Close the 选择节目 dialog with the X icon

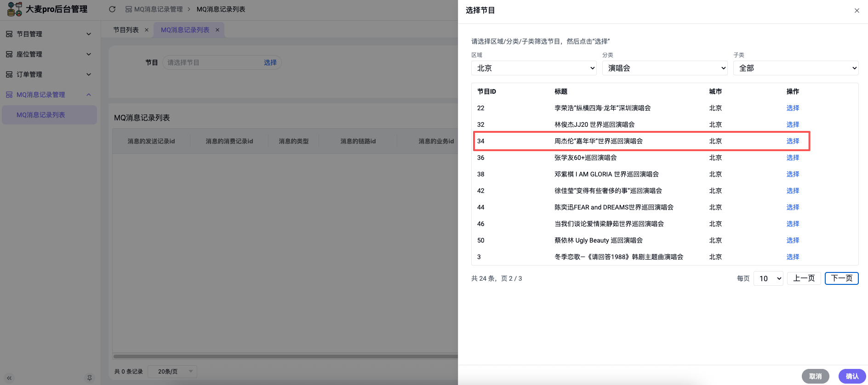point(857,11)
